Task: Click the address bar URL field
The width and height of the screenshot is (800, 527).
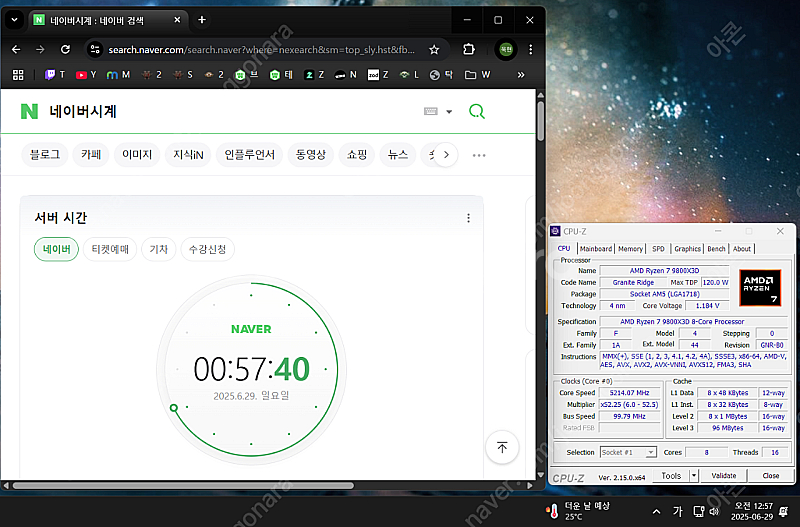Action: pos(262,49)
